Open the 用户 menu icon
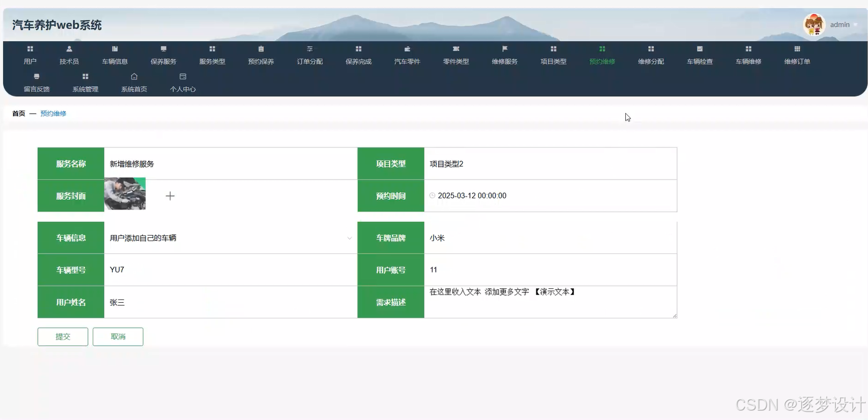The width and height of the screenshot is (868, 420). 30,49
